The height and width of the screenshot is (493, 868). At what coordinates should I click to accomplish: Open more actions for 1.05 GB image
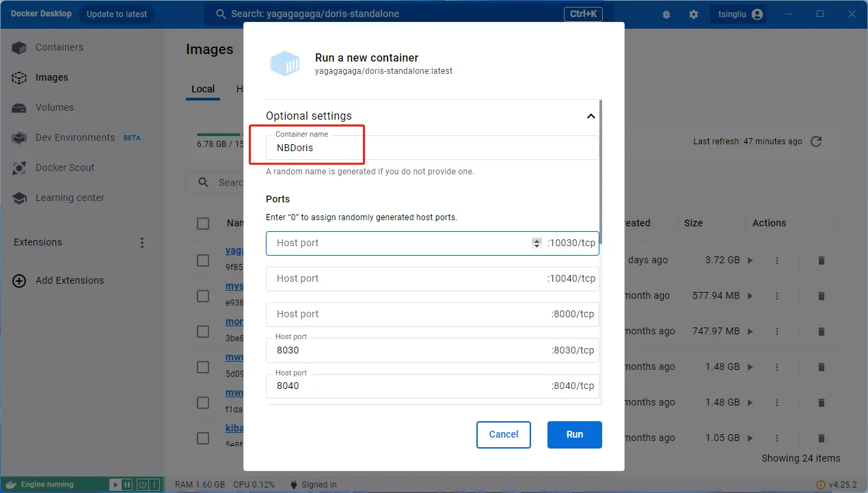coord(776,438)
